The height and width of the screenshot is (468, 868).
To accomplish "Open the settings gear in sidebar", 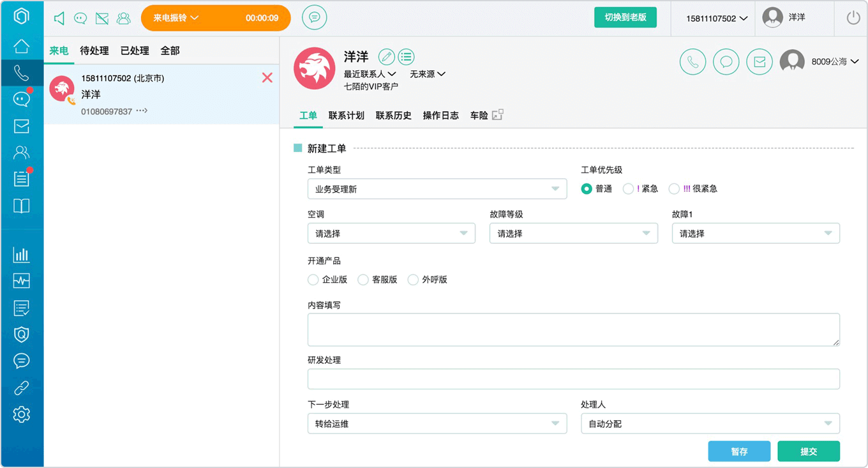I will 22,414.
